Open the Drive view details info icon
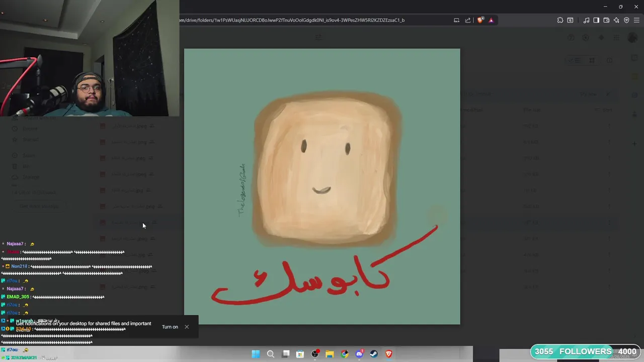644x362 pixels. pos(610,60)
